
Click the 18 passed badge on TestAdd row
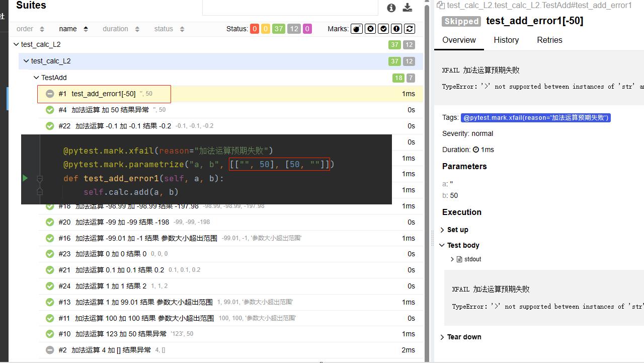(398, 78)
